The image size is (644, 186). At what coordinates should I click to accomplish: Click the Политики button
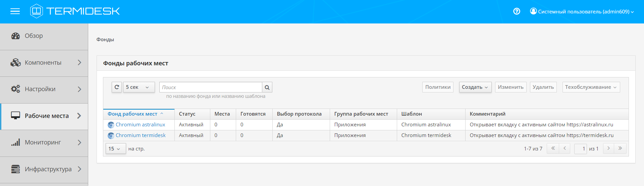[438, 87]
